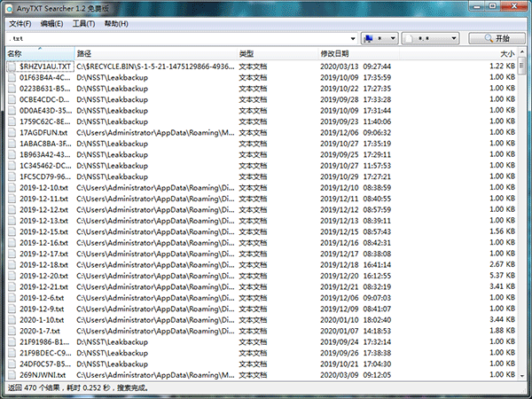Viewport: 532px width, 399px height.
Task: Sort results by 修改日期 column header
Action: [358, 53]
